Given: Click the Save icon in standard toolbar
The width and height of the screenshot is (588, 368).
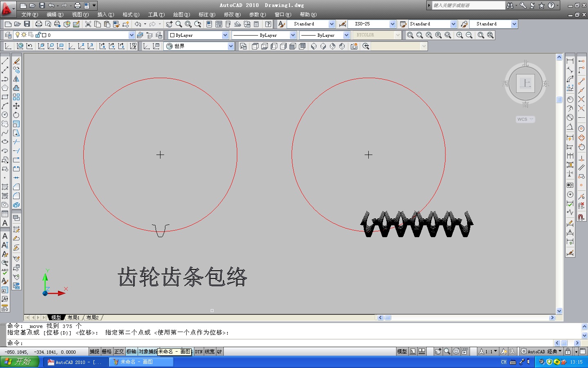Looking at the screenshot, I should tap(27, 24).
